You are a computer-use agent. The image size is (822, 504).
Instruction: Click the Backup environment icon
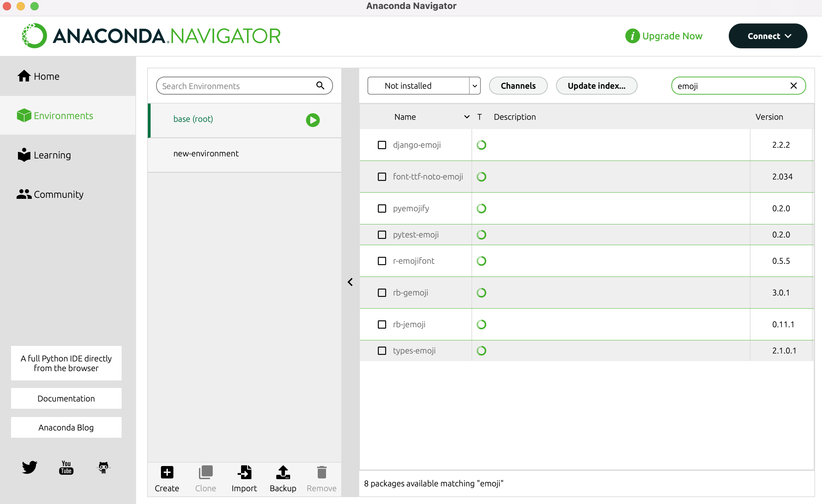pyautogui.click(x=283, y=472)
